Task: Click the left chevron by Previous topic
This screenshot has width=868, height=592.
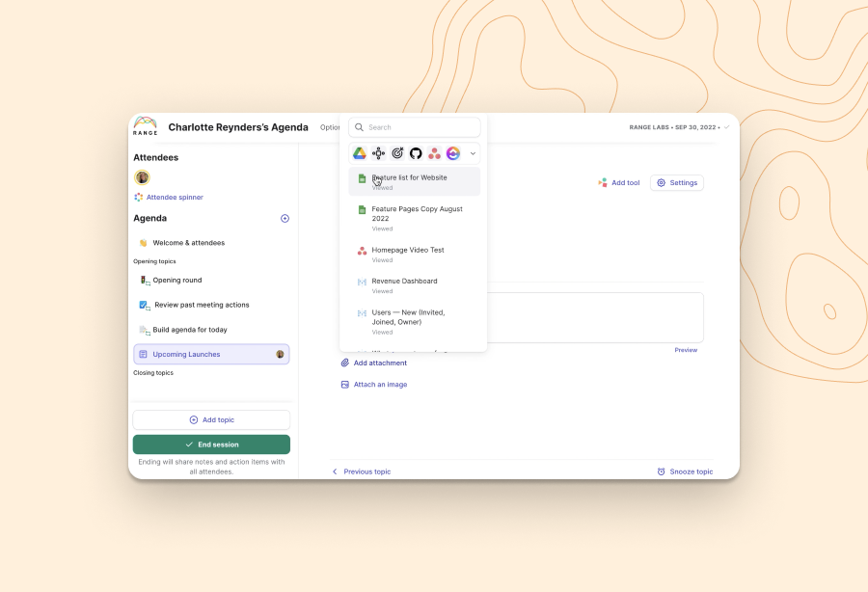Action: 335,471
